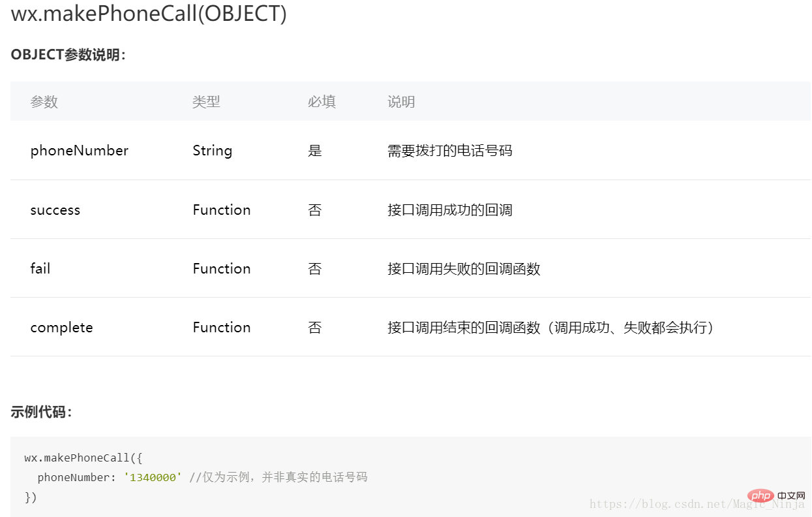The image size is (812, 517).
Task: Select the complete parameter cell
Action: [x=62, y=327]
